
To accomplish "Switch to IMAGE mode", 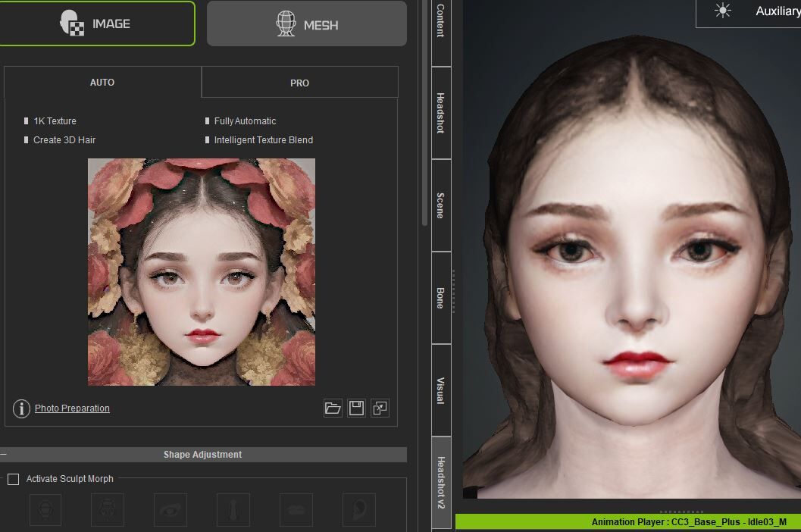I will coord(96,23).
